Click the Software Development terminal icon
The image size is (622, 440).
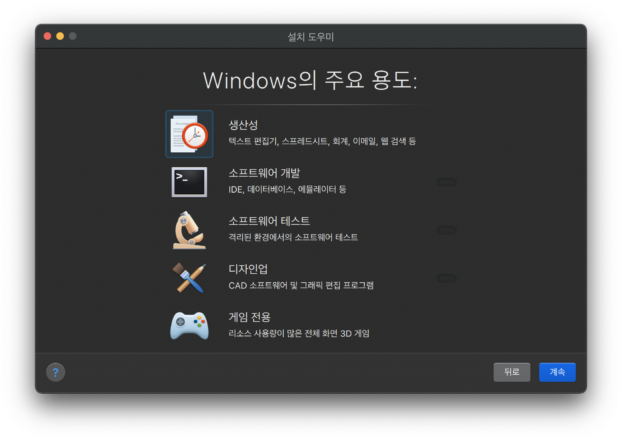(189, 181)
